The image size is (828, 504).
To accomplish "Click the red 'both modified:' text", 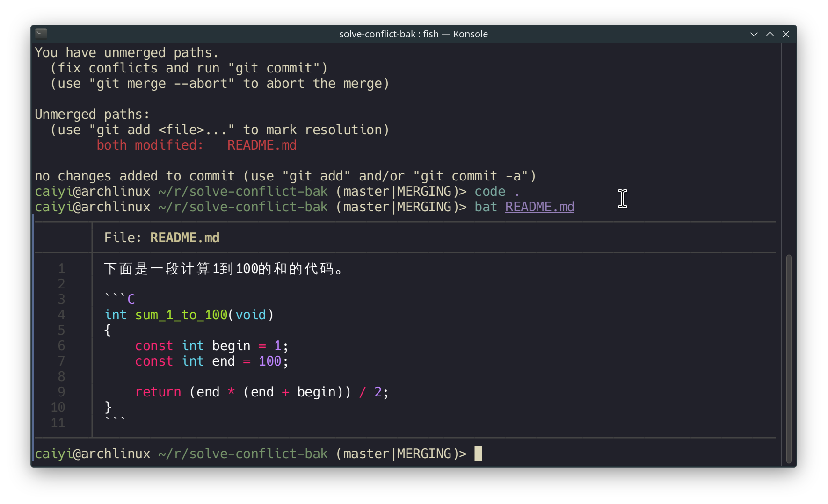I will [150, 145].
